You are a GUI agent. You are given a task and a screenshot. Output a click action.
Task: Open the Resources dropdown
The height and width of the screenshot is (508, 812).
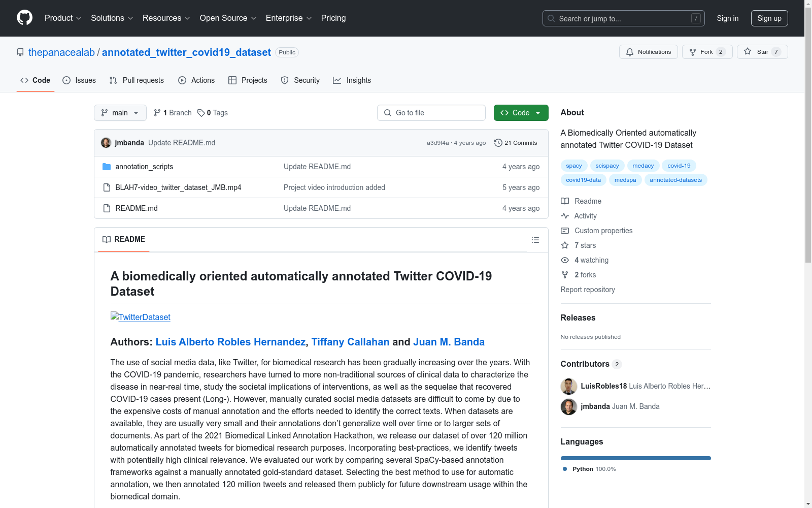click(166, 18)
